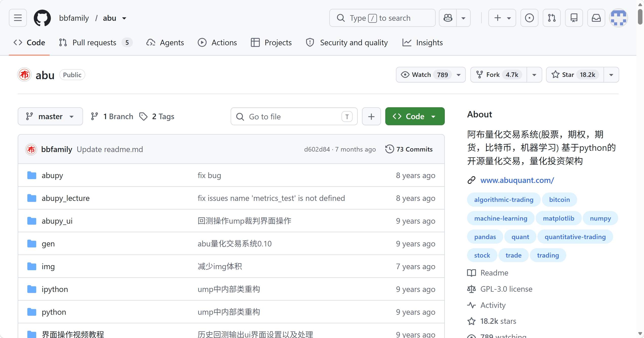Click the abupy folder icon

(32, 175)
